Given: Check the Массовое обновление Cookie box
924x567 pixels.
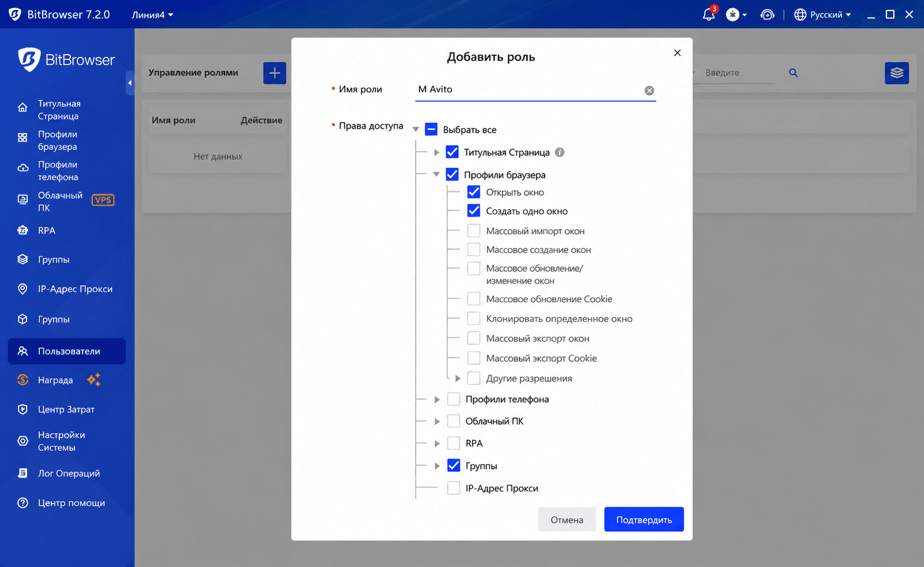Looking at the screenshot, I should pyautogui.click(x=474, y=299).
